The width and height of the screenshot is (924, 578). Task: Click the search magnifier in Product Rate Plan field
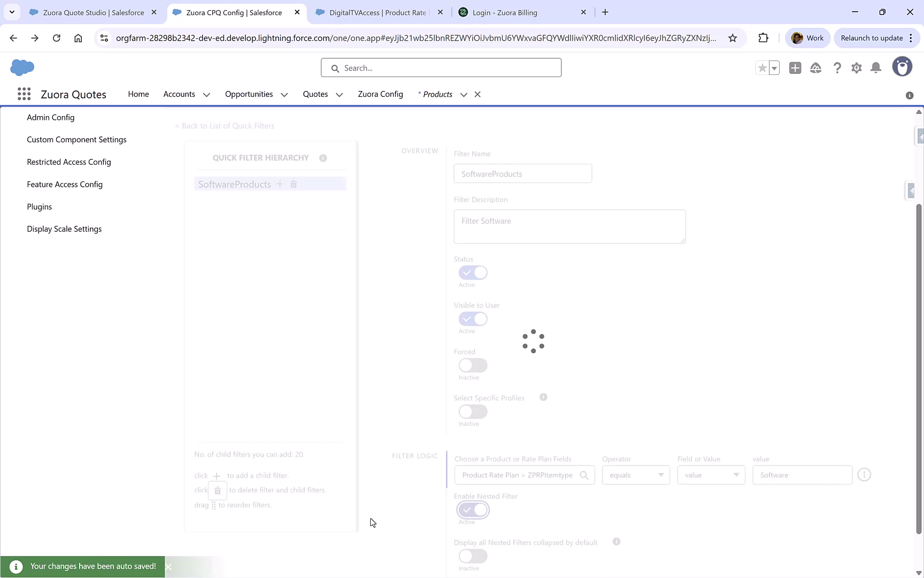(584, 475)
